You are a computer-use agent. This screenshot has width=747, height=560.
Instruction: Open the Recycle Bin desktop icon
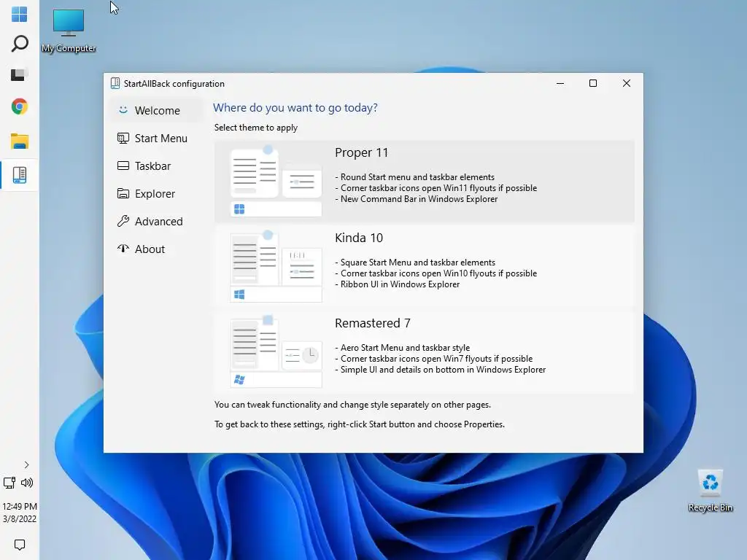[710, 491]
